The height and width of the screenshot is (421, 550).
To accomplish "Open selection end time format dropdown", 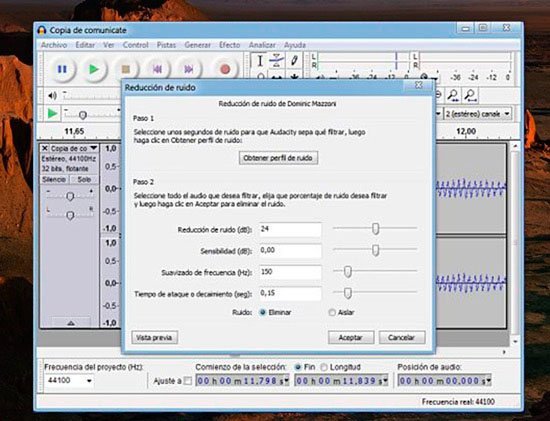I will pos(385,381).
